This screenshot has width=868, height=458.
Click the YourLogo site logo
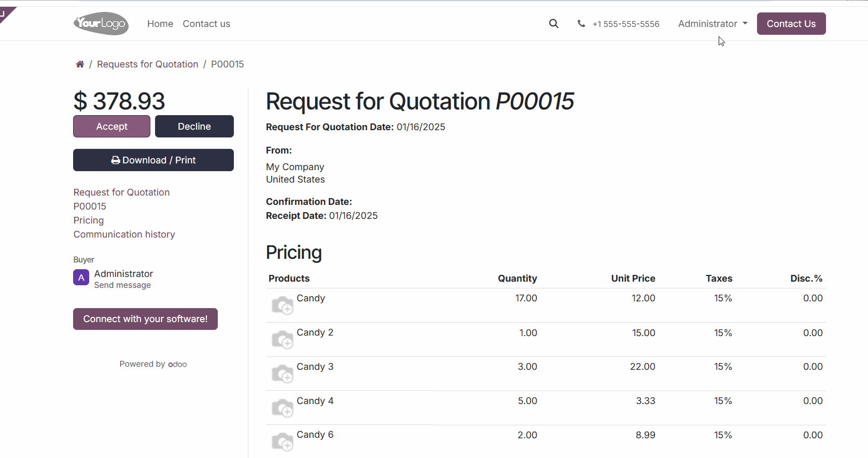point(101,23)
